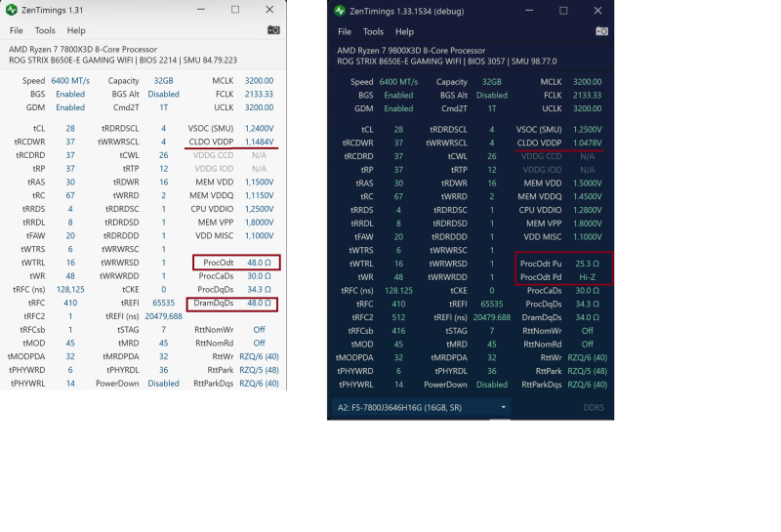The height and width of the screenshot is (532, 781).
Task: Click FCLK 2133.33 value in dark window
Action: (x=588, y=95)
